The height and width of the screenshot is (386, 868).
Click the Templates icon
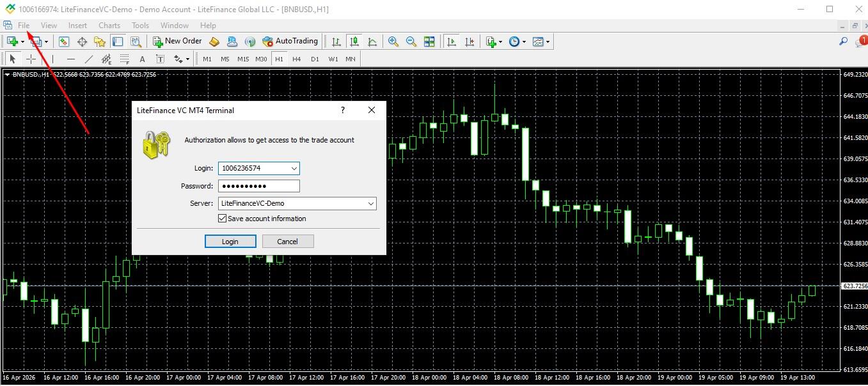[x=538, y=42]
